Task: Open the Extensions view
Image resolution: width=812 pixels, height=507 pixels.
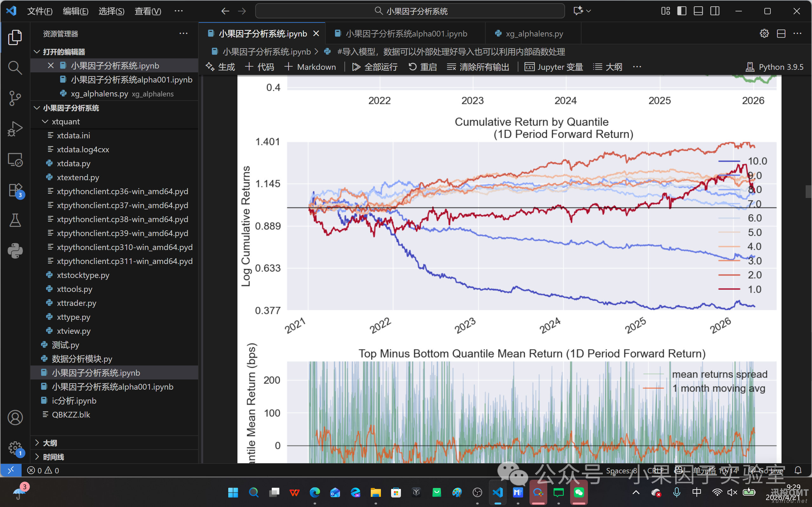Action: tap(15, 190)
